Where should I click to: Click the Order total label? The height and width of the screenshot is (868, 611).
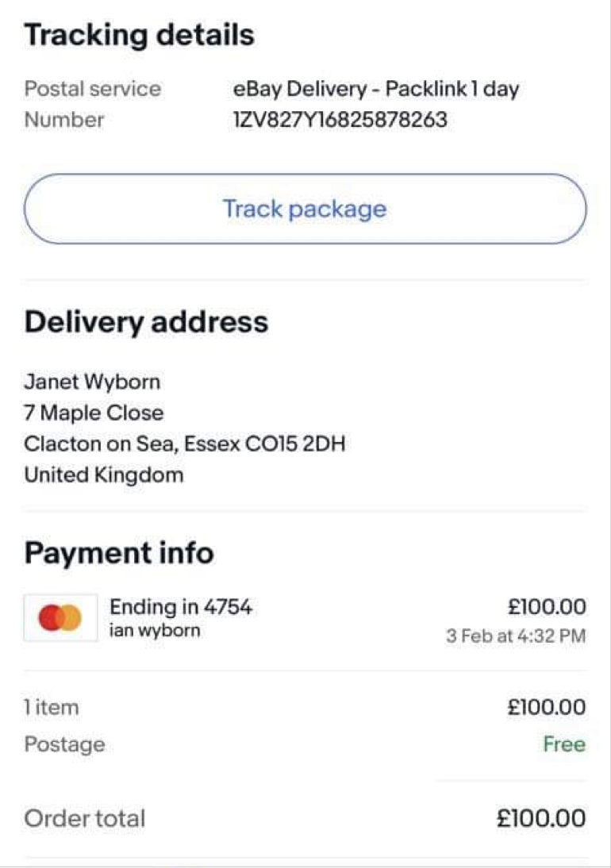(x=85, y=819)
